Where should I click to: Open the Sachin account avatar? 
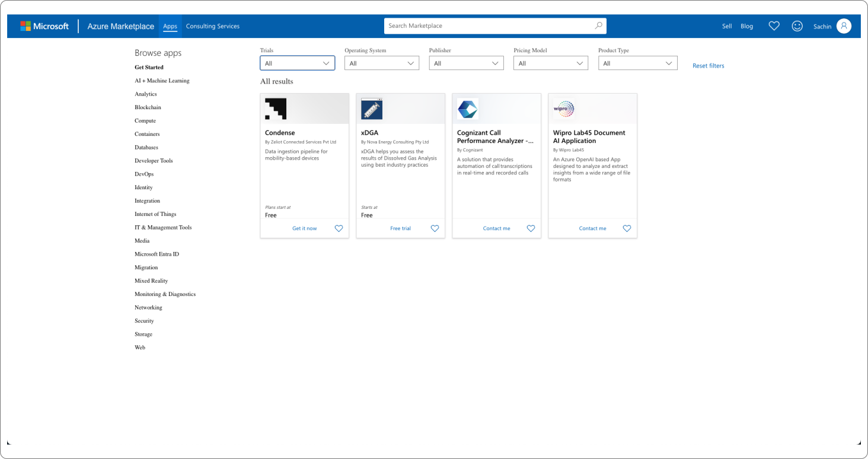pyautogui.click(x=844, y=26)
